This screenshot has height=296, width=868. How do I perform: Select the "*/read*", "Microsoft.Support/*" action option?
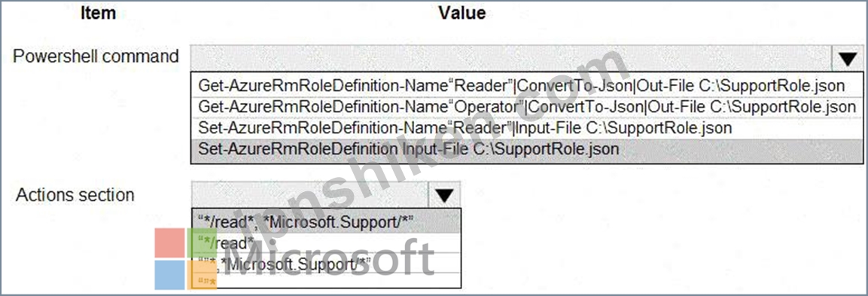pyautogui.click(x=326, y=221)
